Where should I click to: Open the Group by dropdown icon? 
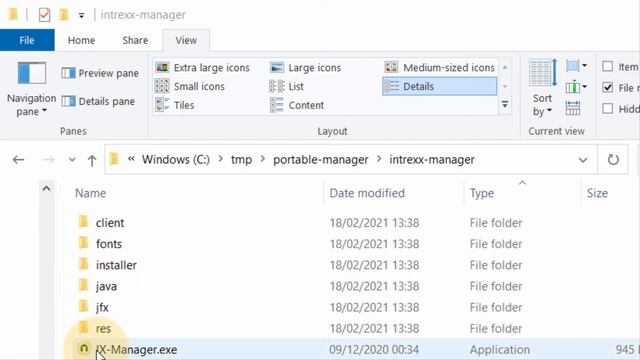pyautogui.click(x=576, y=66)
